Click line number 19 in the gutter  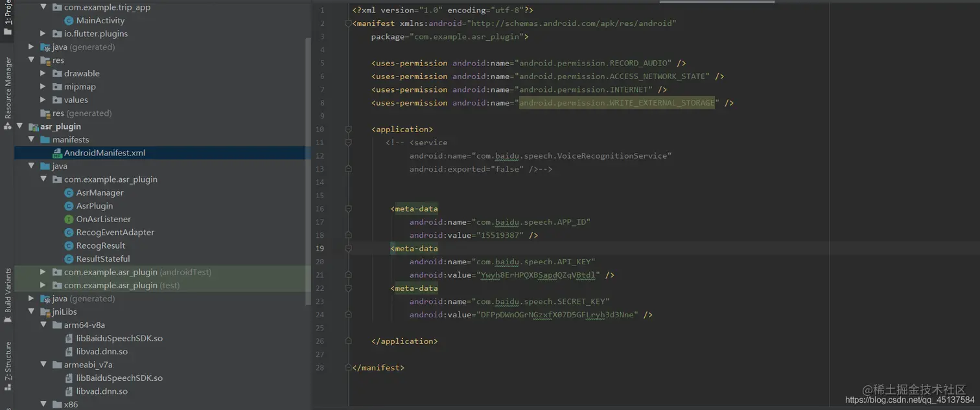point(320,248)
